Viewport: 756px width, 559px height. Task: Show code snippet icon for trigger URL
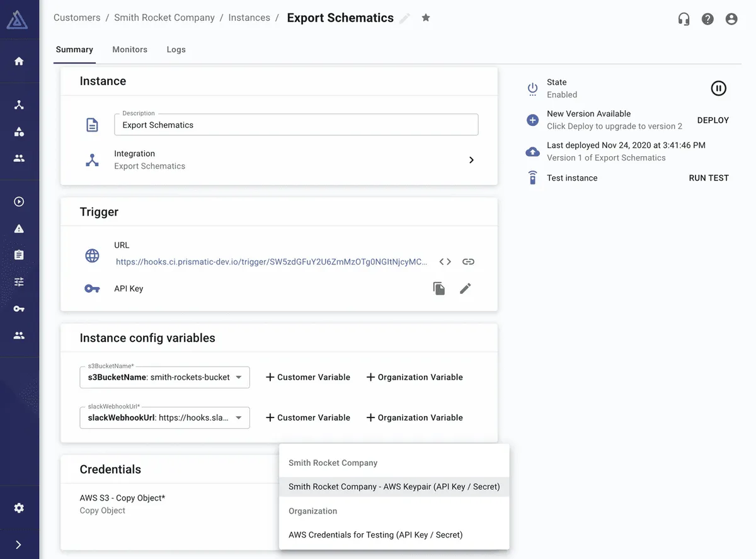pyautogui.click(x=445, y=261)
